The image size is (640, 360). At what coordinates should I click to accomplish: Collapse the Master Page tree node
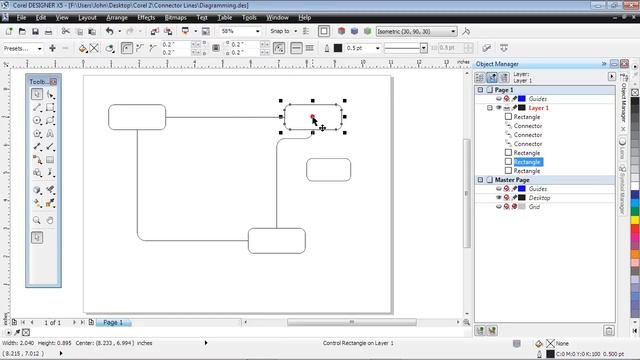480,180
